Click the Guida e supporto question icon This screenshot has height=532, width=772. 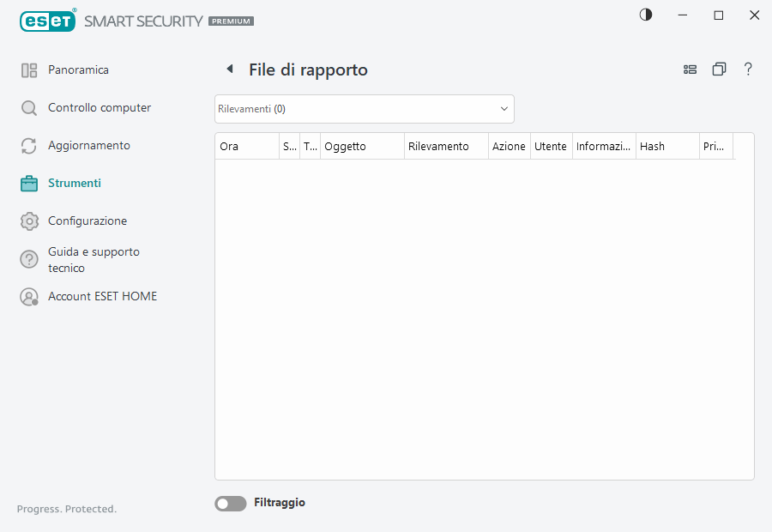click(x=29, y=259)
